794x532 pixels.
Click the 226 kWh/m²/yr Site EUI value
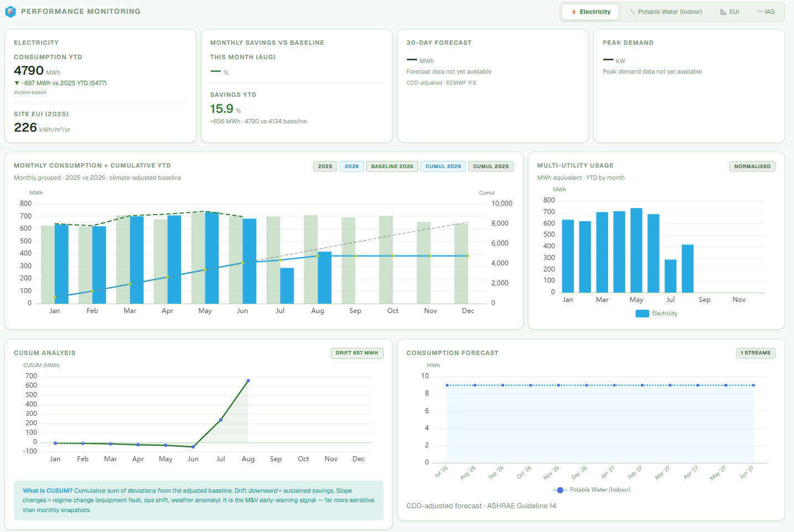click(42, 128)
